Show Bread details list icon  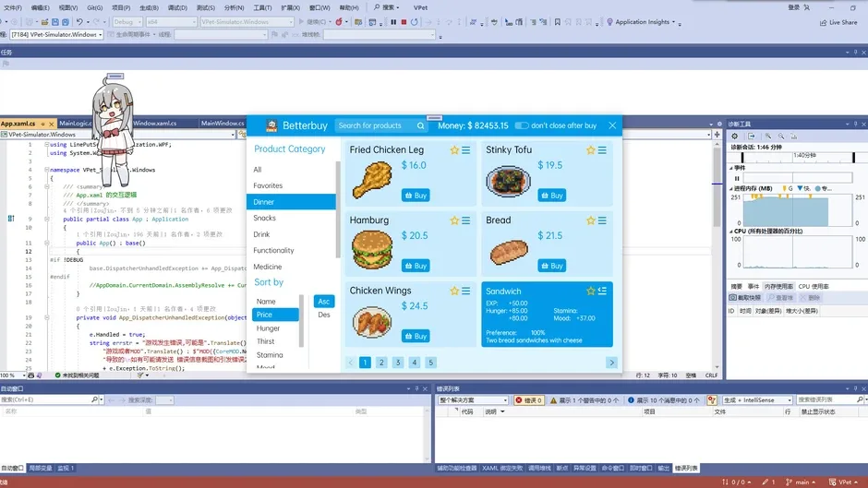click(602, 220)
